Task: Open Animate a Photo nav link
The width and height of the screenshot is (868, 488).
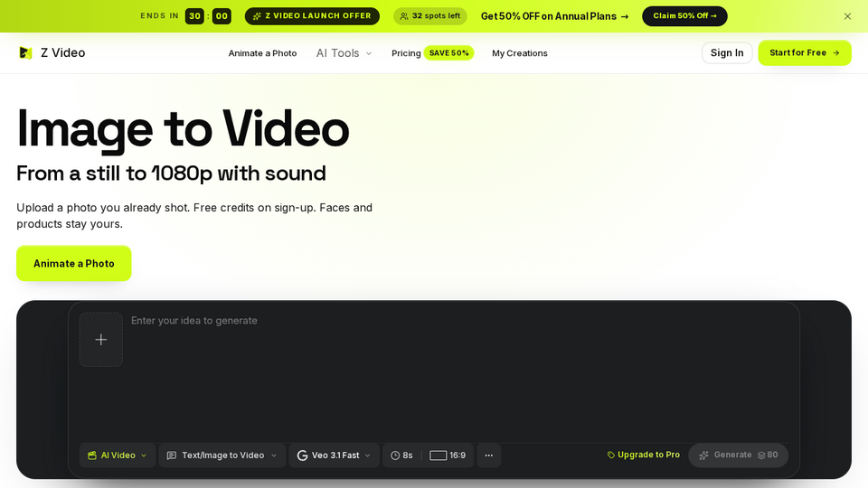Action: click(262, 53)
